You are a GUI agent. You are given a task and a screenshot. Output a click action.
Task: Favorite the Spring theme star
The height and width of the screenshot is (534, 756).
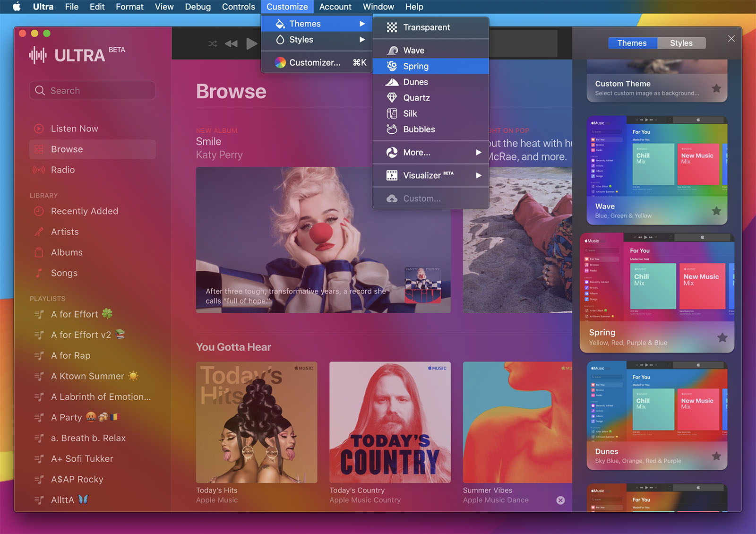(722, 337)
